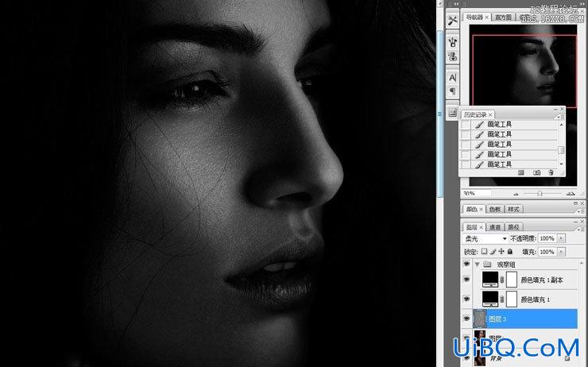The image size is (588, 367).
Task: Open the 柔光 blend mode dropdown
Action: click(485, 238)
